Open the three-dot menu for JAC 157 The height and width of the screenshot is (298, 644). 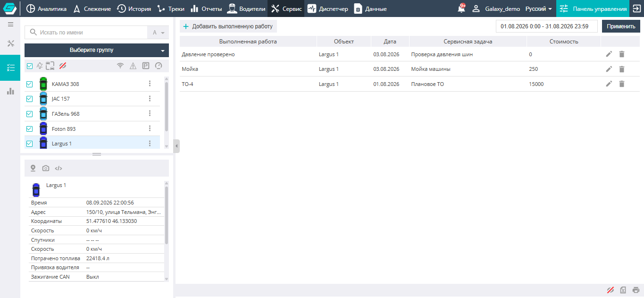(x=150, y=99)
